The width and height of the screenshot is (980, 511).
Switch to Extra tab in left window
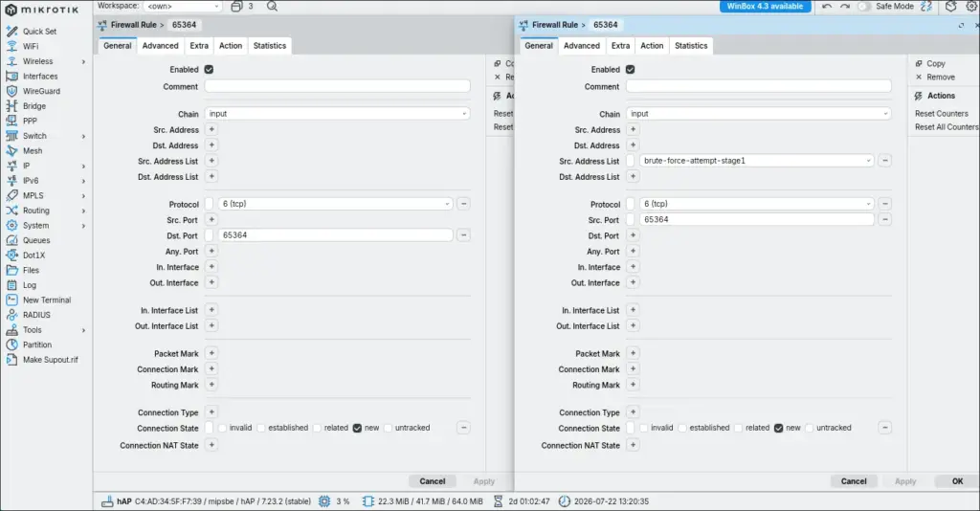(199, 46)
